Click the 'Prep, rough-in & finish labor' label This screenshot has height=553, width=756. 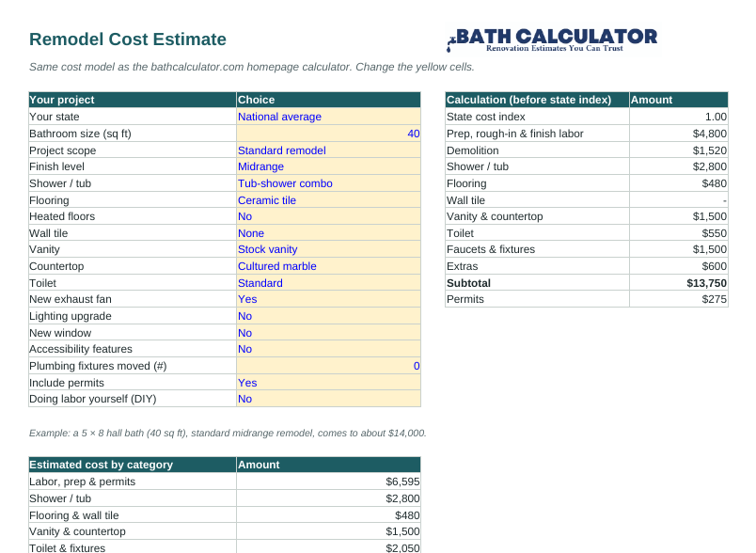[515, 134]
